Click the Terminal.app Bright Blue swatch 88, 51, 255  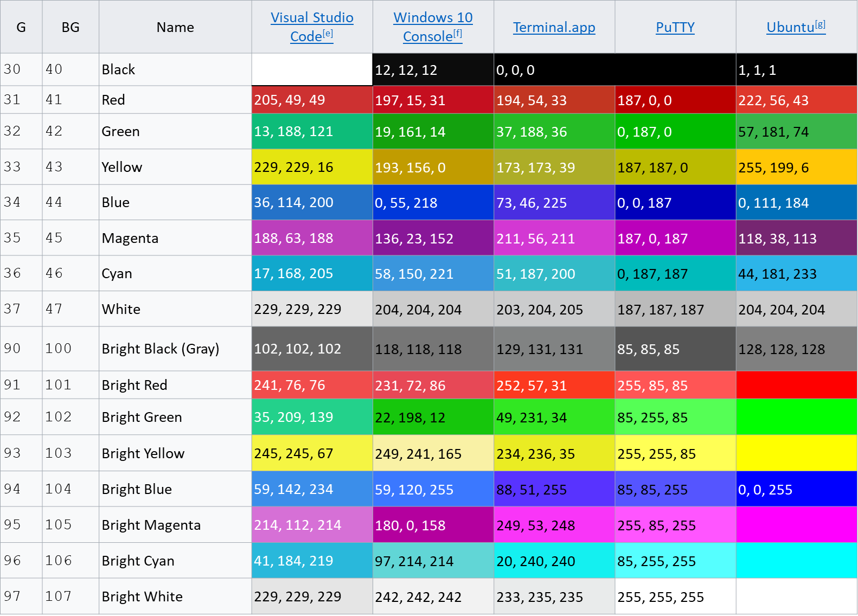[x=554, y=489]
